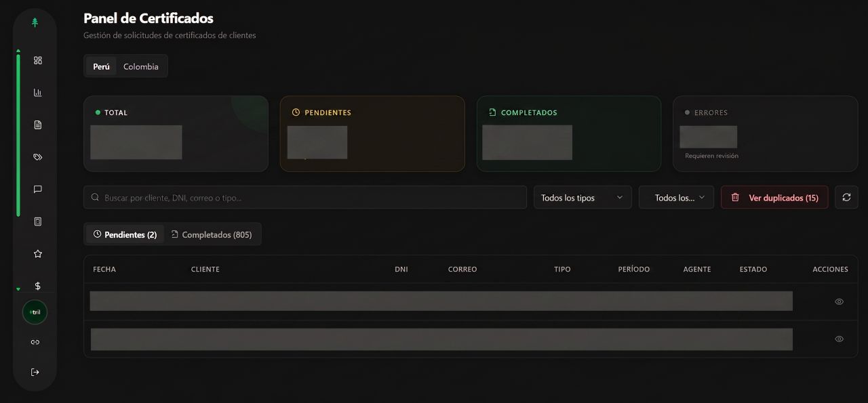868x403 pixels.
Task: Open the dollar sign icon in sidebar
Action: (x=38, y=286)
